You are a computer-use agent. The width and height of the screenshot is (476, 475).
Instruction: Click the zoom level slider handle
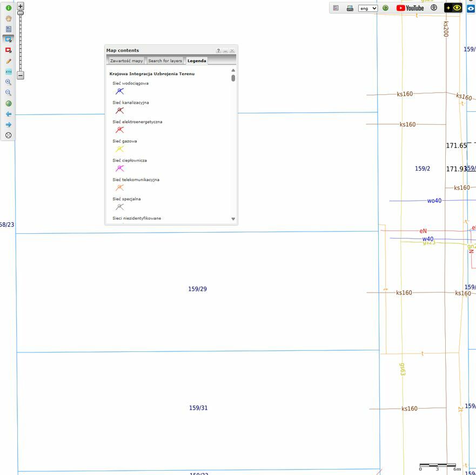point(21,13)
